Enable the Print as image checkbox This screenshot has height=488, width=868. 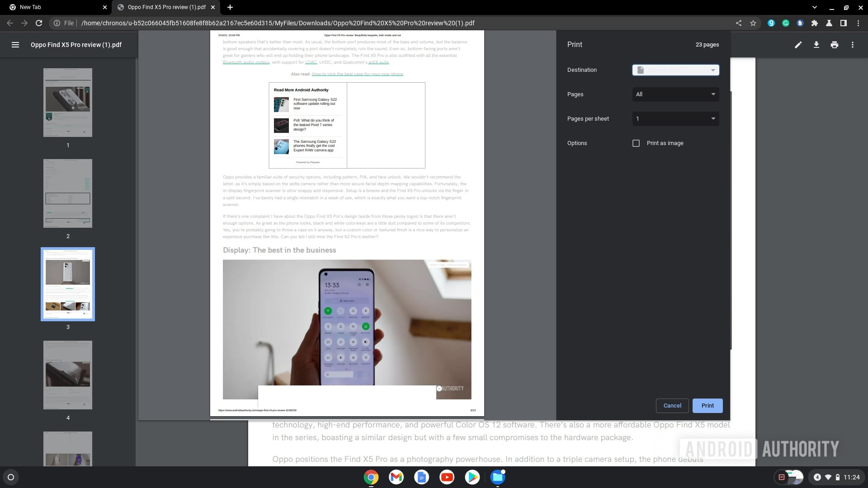pos(636,143)
